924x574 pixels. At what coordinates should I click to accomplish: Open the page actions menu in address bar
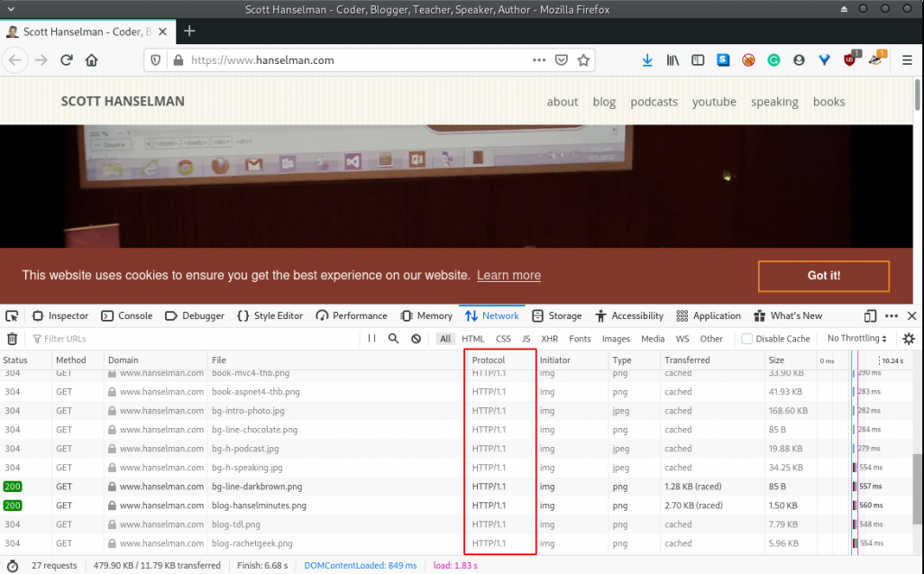(539, 60)
